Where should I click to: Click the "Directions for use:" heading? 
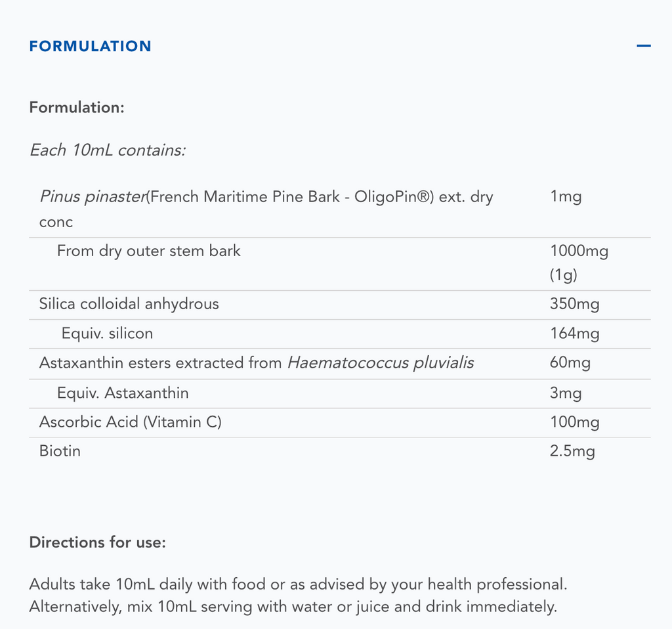click(98, 542)
